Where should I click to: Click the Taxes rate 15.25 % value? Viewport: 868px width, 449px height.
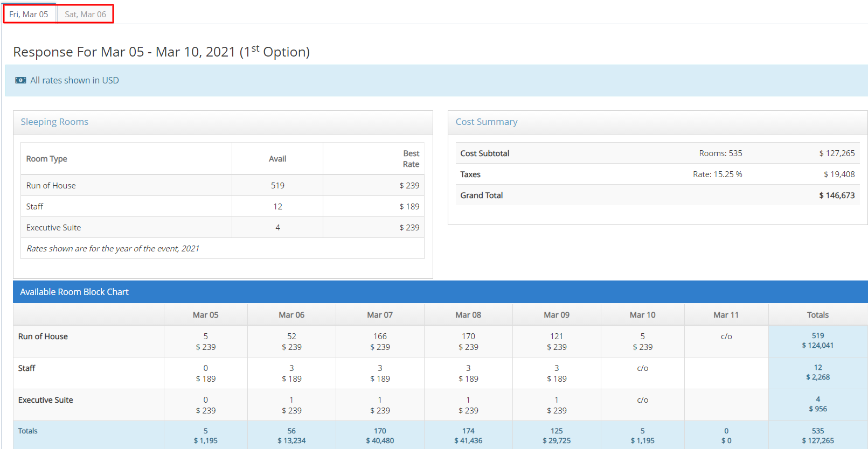[x=717, y=174]
